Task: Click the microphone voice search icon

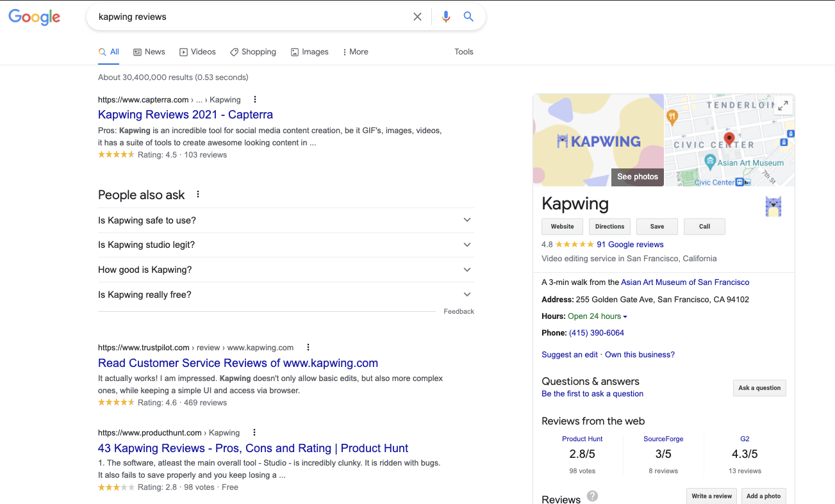Action: point(446,17)
